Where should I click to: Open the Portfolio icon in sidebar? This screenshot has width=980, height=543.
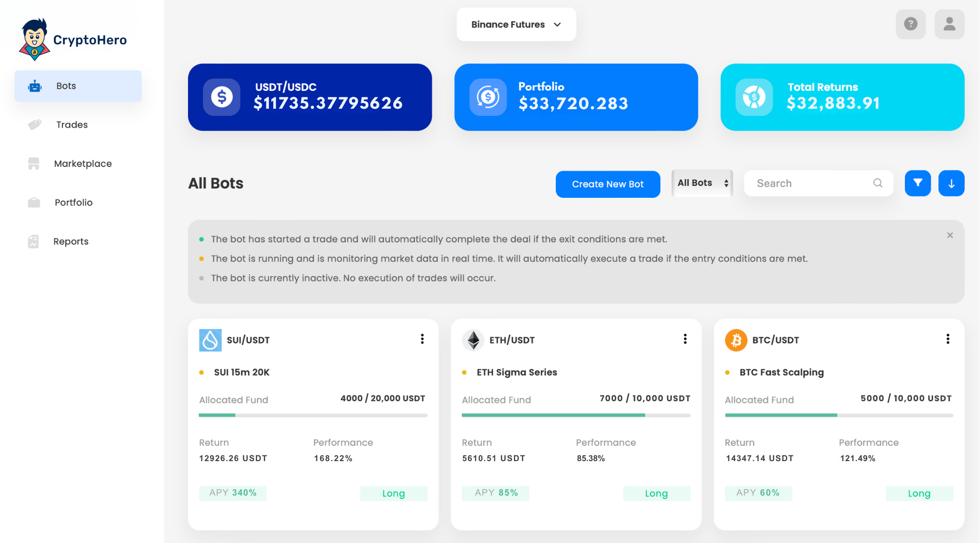(x=33, y=202)
